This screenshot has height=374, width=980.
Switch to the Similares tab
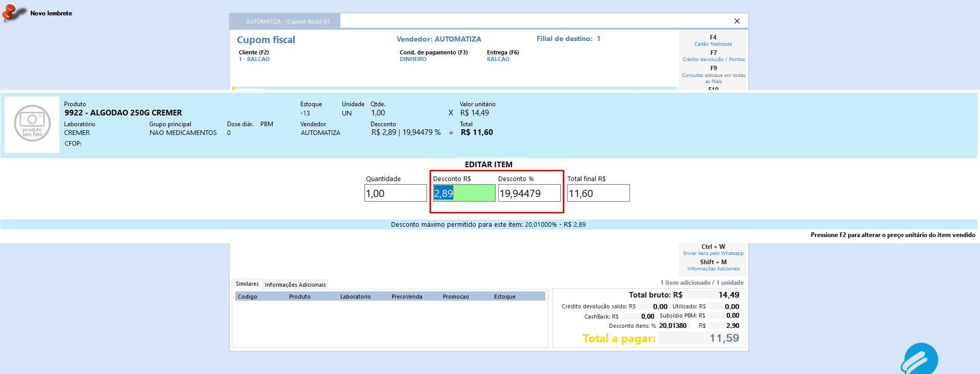[x=247, y=284]
